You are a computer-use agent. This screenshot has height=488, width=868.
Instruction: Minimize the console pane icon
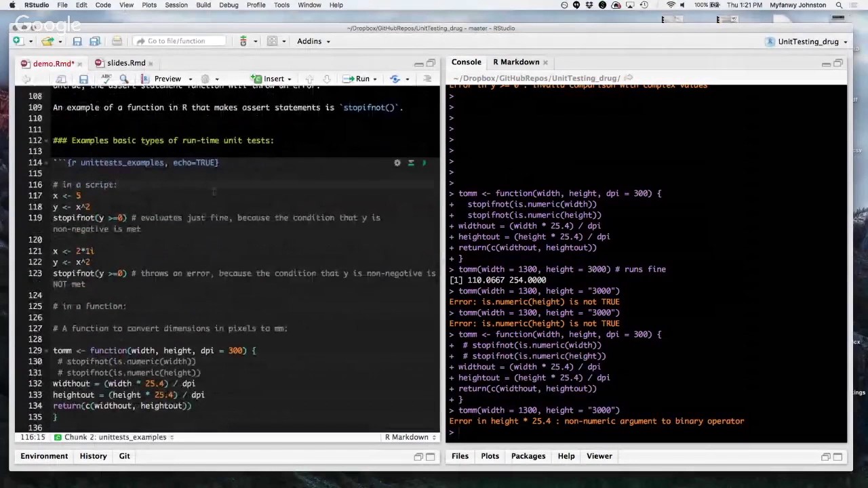coord(826,63)
